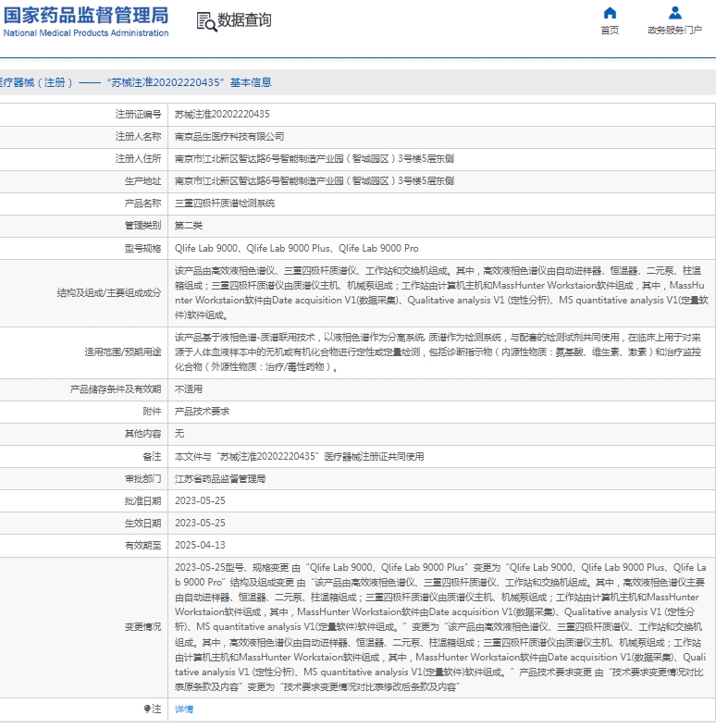Click the 产品储存条件及有效期 label
This screenshot has height=728, width=716.
116,389
